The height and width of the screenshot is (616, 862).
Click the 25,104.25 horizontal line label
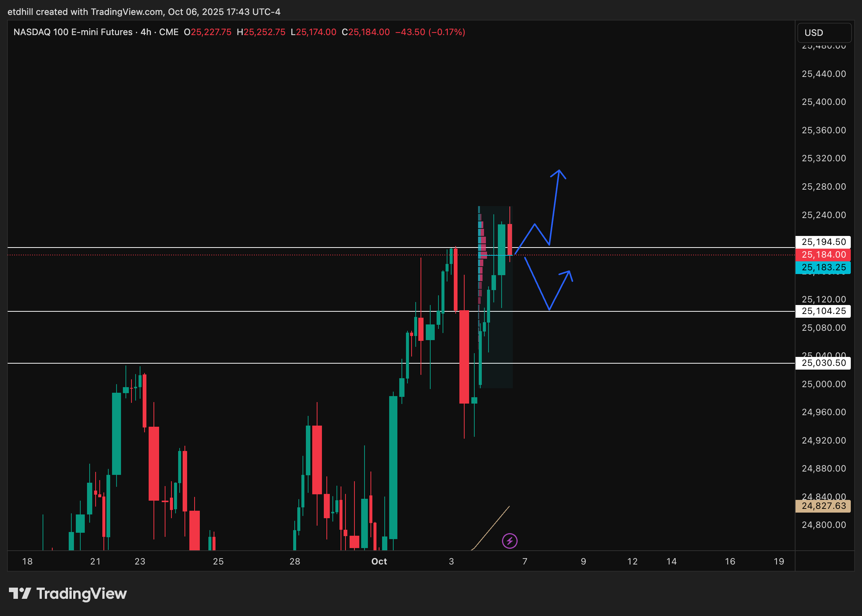tap(823, 311)
